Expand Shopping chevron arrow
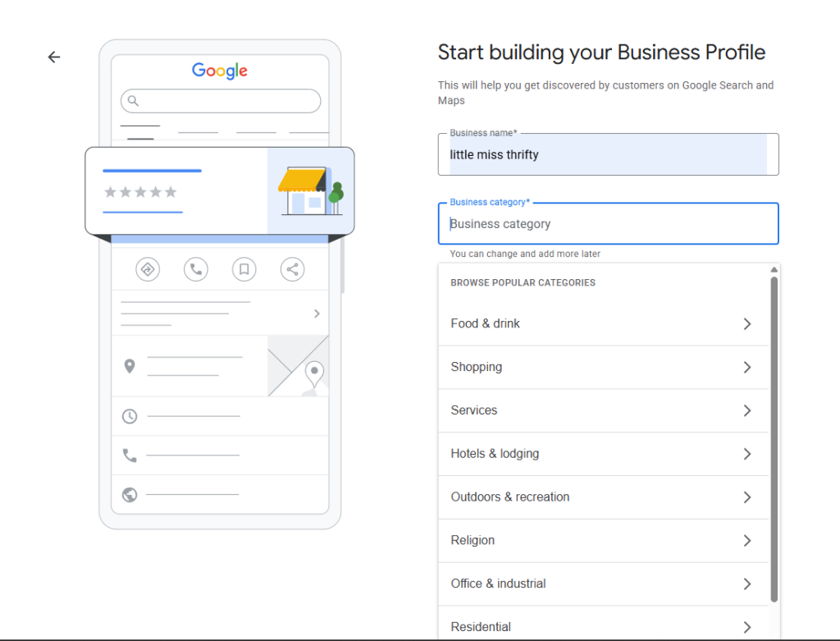Screen dimensions: 840x641 click(747, 367)
